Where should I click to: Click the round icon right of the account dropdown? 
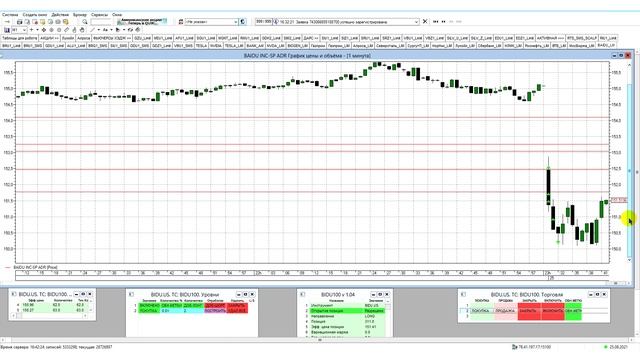(243, 22)
